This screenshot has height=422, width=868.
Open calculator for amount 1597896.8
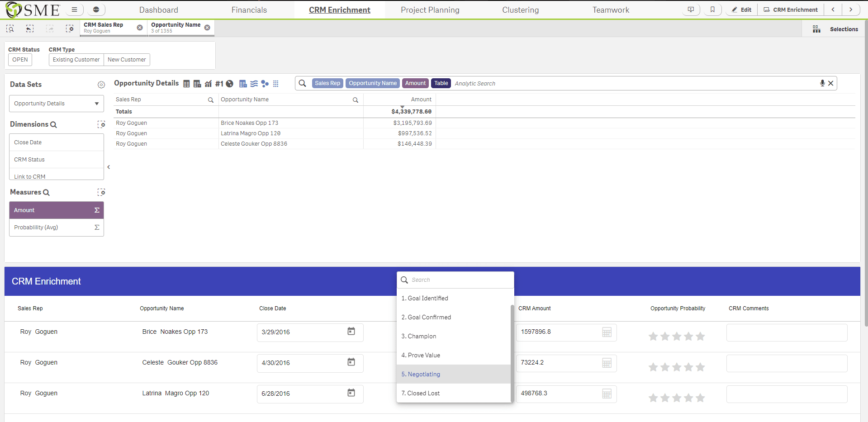(607, 332)
